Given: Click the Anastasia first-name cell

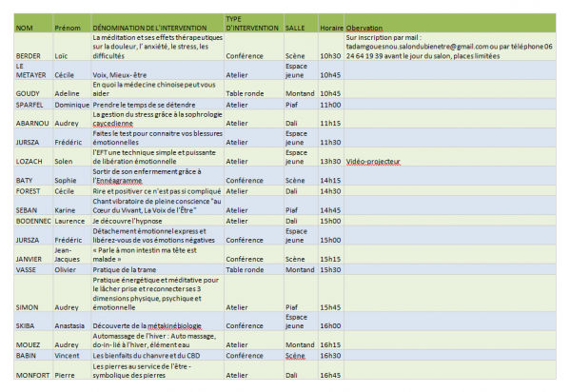Looking at the screenshot, I should point(72,322).
